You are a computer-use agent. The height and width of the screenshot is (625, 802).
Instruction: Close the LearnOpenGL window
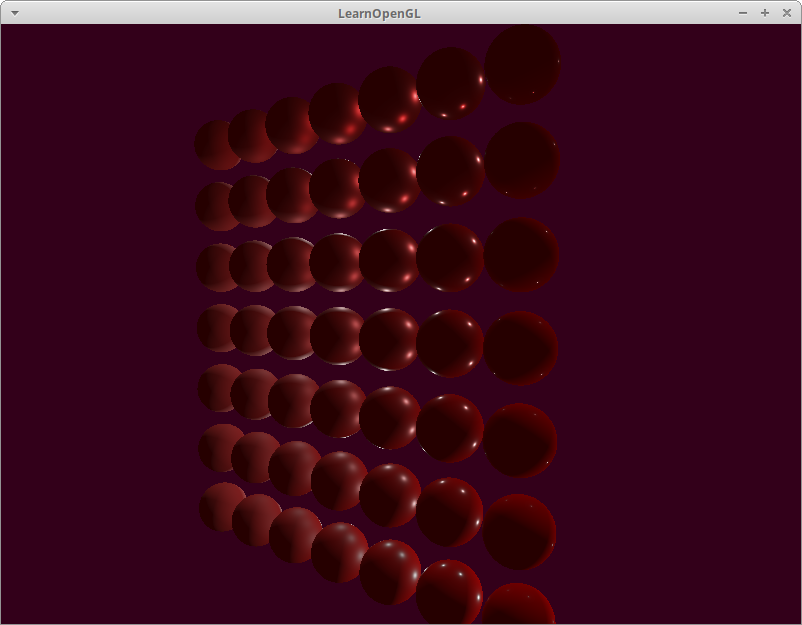point(786,12)
